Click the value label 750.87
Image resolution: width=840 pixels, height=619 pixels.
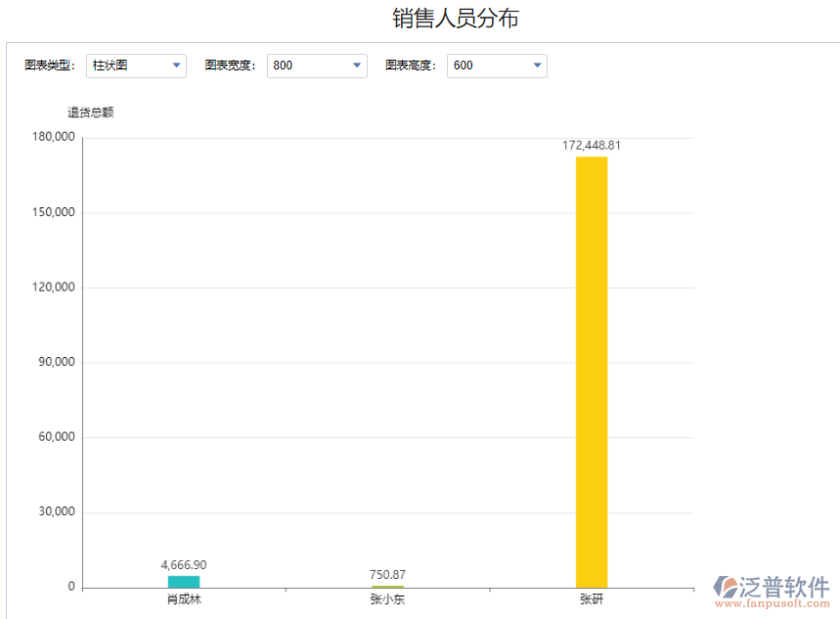tap(387, 574)
